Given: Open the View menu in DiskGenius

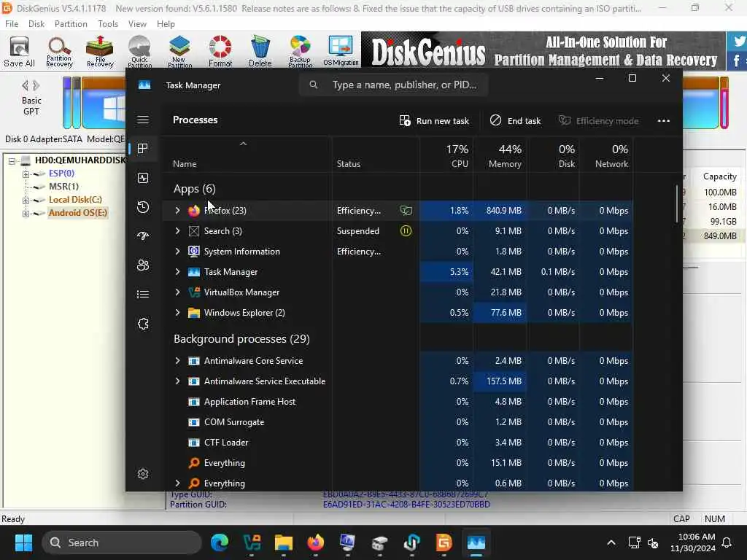Looking at the screenshot, I should pos(137,24).
